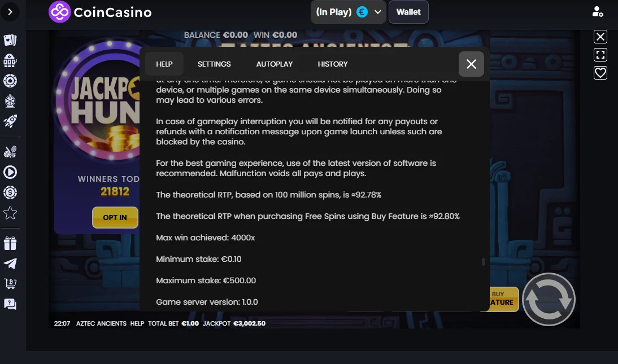The width and height of the screenshot is (618, 364).
Task: Expand the left sidebar with the arrow
Action: click(10, 12)
